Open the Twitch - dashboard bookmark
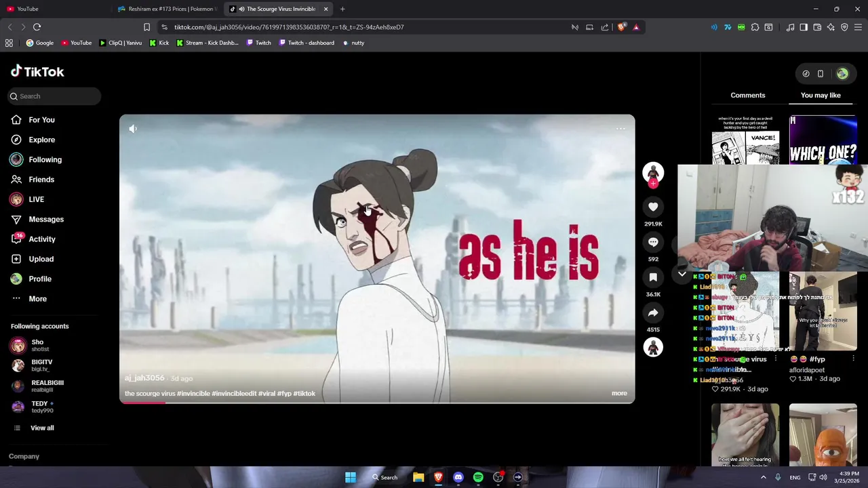The width and height of the screenshot is (868, 488). [305, 43]
